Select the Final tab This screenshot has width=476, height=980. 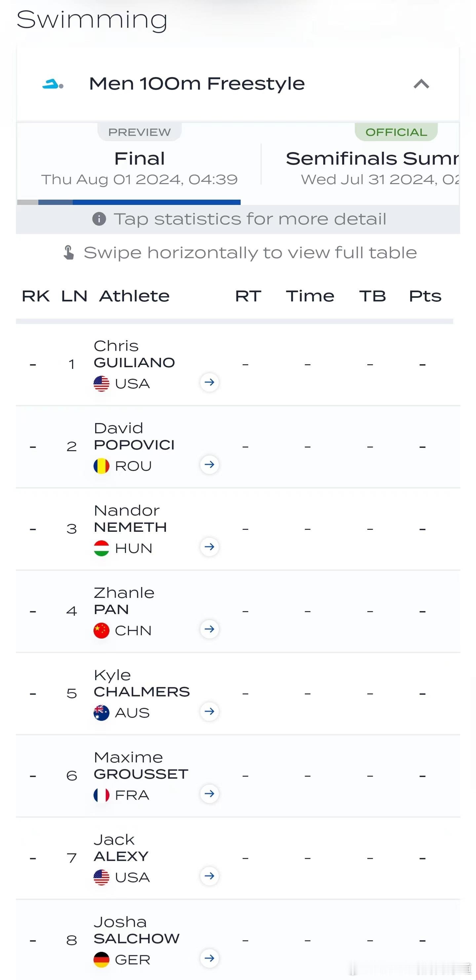139,164
